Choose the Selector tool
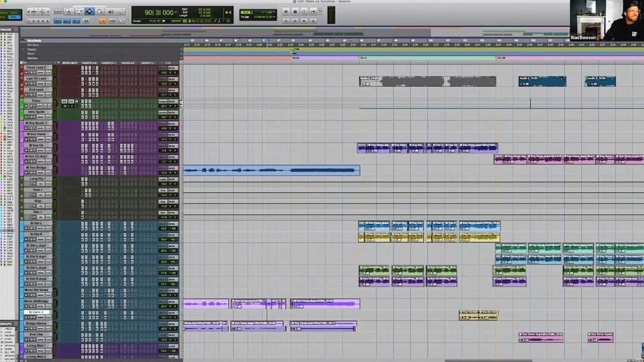The image size is (644, 362). coord(89,11)
